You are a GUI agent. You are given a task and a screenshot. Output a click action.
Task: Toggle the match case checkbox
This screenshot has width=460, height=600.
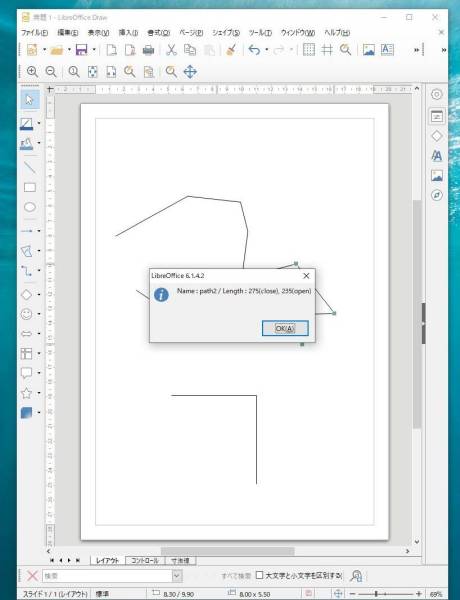[x=259, y=575]
